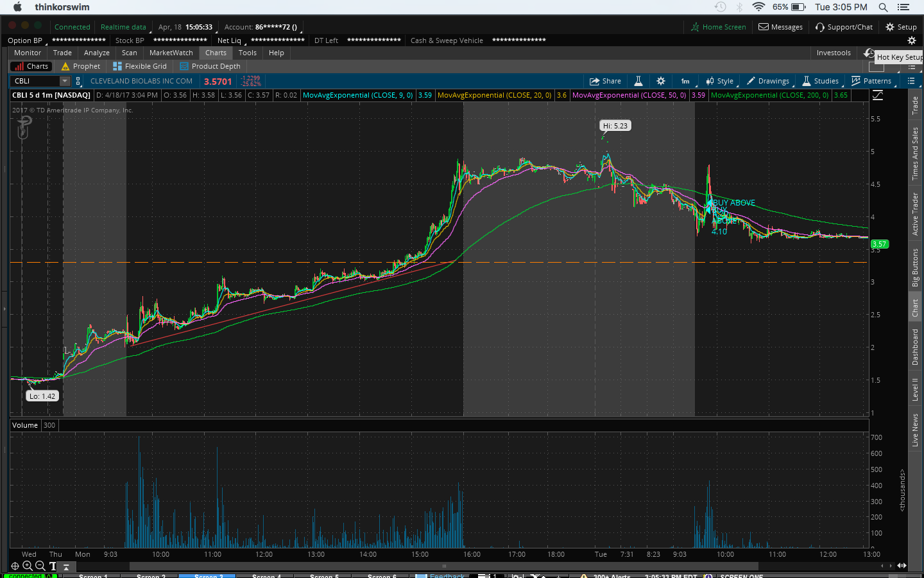924x578 pixels.
Task: Toggle the Level II sidebar panel
Action: [915, 389]
